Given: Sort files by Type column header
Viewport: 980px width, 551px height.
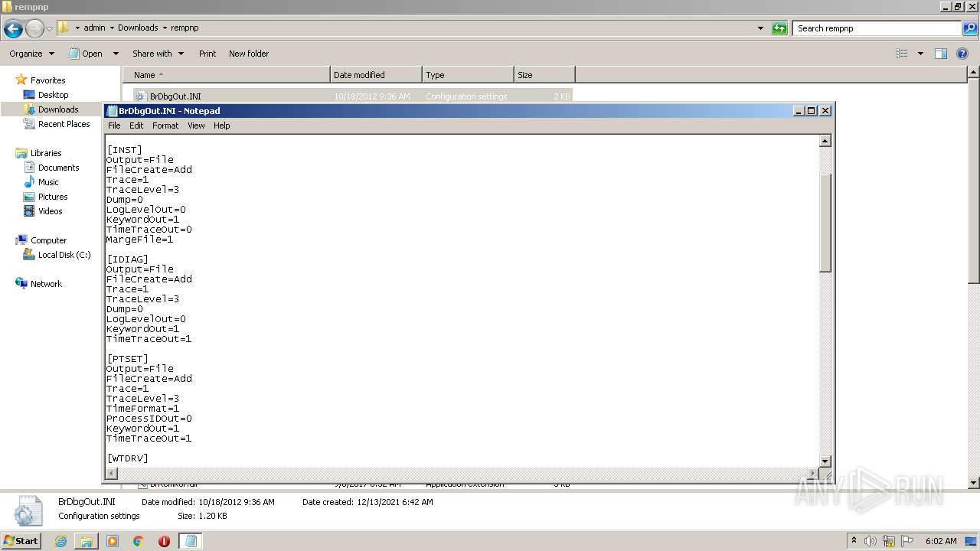Looking at the screenshot, I should [x=468, y=75].
